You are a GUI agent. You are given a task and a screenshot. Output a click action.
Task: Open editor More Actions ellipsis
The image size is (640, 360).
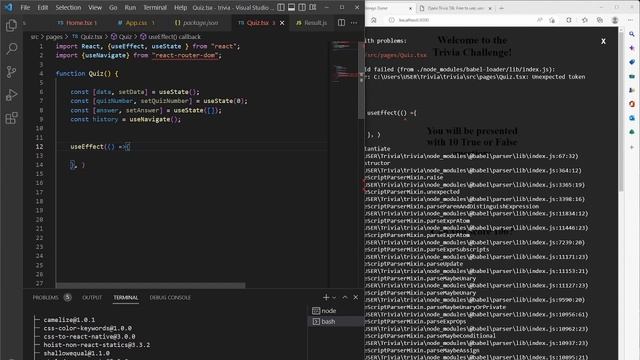click(354, 23)
